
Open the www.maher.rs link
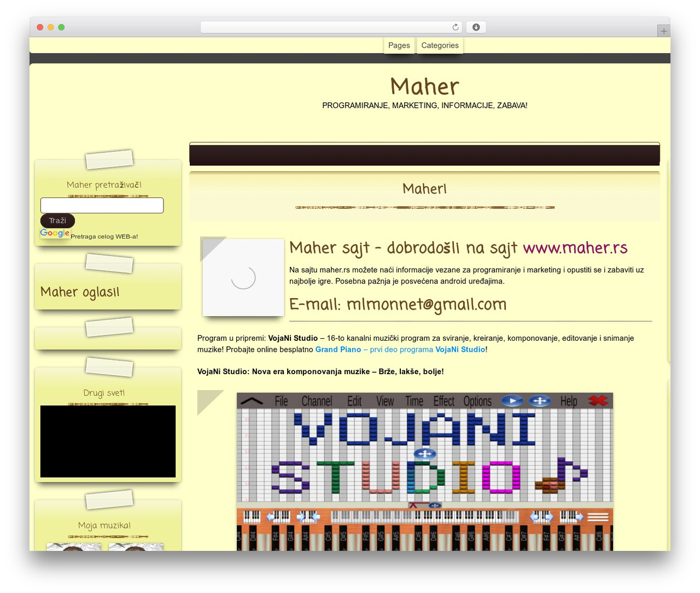pyautogui.click(x=575, y=248)
